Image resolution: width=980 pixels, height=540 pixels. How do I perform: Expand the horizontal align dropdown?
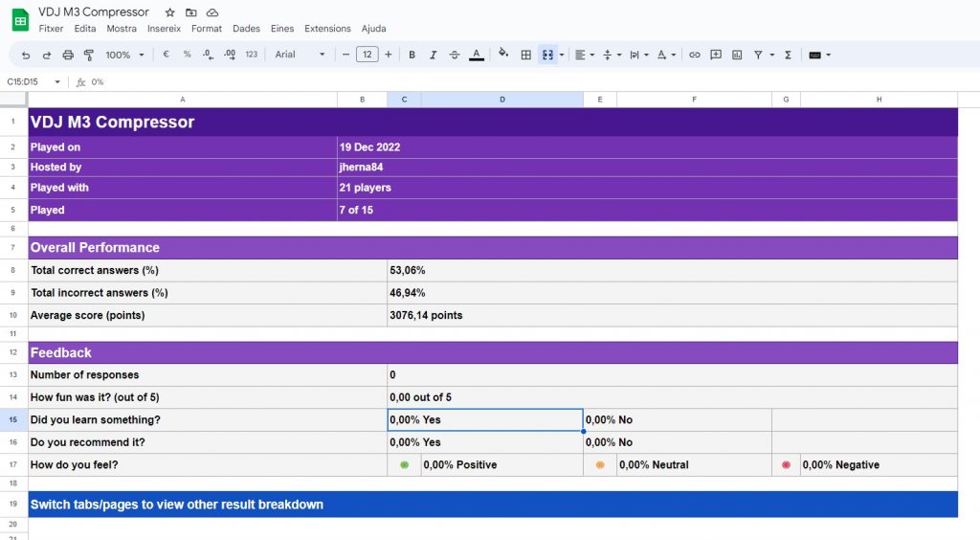coord(585,55)
